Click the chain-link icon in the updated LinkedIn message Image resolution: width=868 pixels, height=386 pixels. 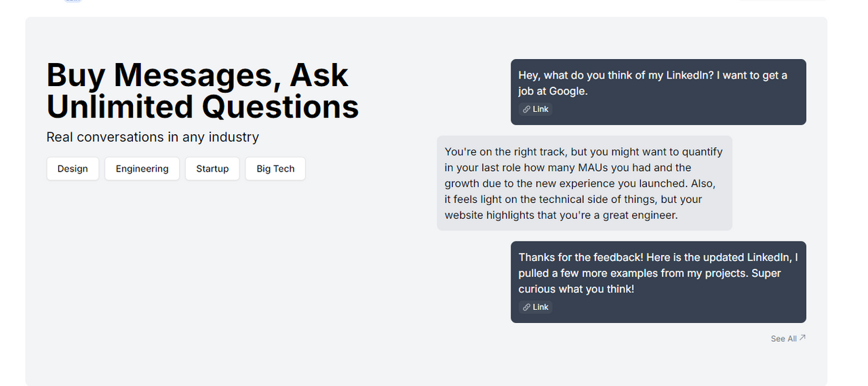(527, 307)
